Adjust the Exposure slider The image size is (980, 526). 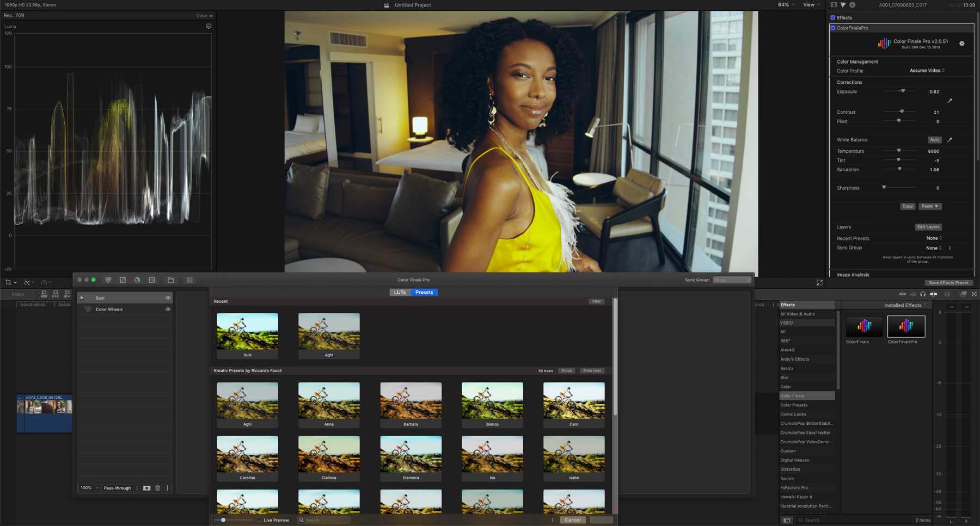898,91
